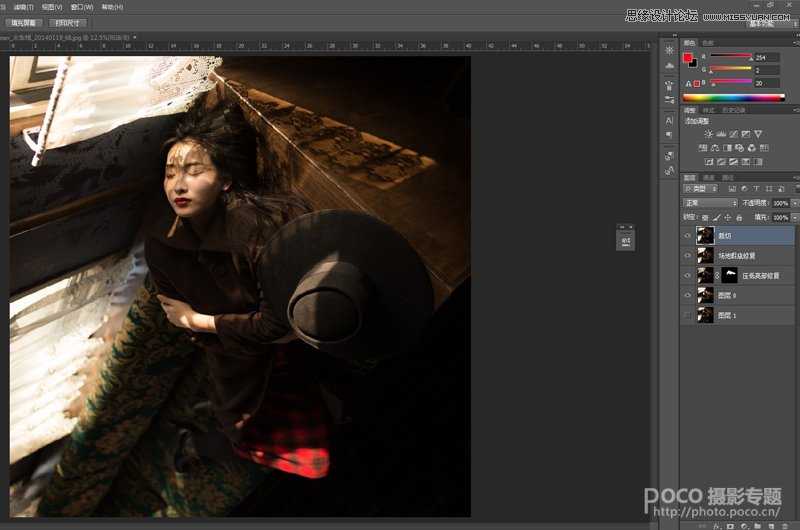Viewport: 800px width, 530px height.
Task: Show the hidden 图层 1 layer
Action: tap(687, 315)
